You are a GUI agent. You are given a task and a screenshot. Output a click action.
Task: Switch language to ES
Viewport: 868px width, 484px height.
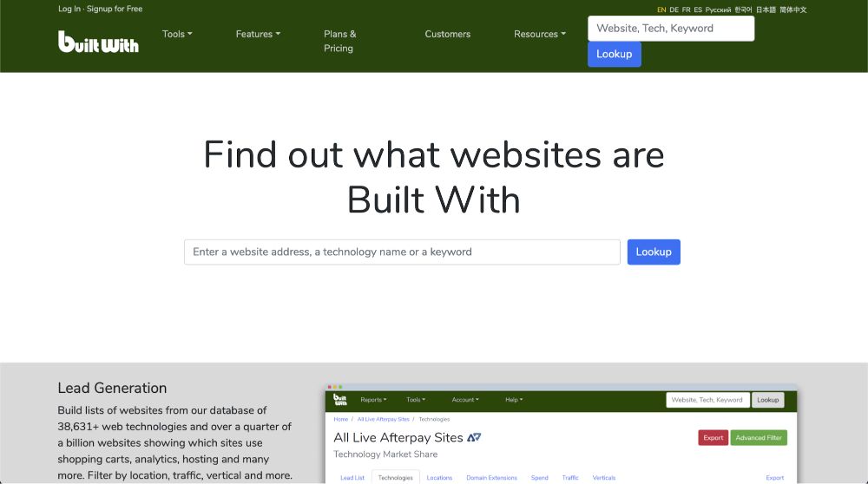[698, 10]
